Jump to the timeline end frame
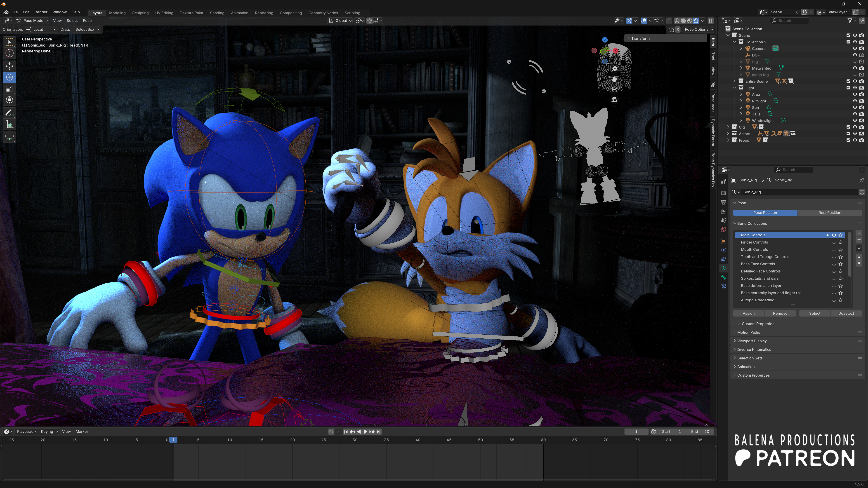This screenshot has height=488, width=868. coord(379,432)
